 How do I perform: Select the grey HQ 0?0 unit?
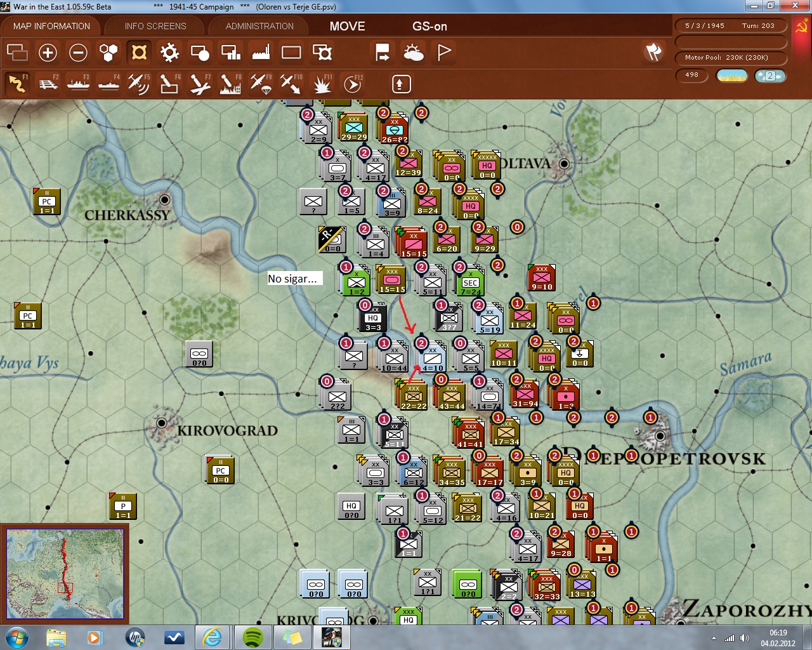click(x=351, y=506)
